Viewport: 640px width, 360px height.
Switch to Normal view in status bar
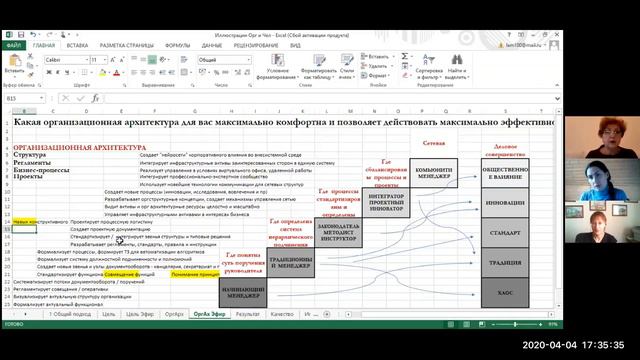451,324
